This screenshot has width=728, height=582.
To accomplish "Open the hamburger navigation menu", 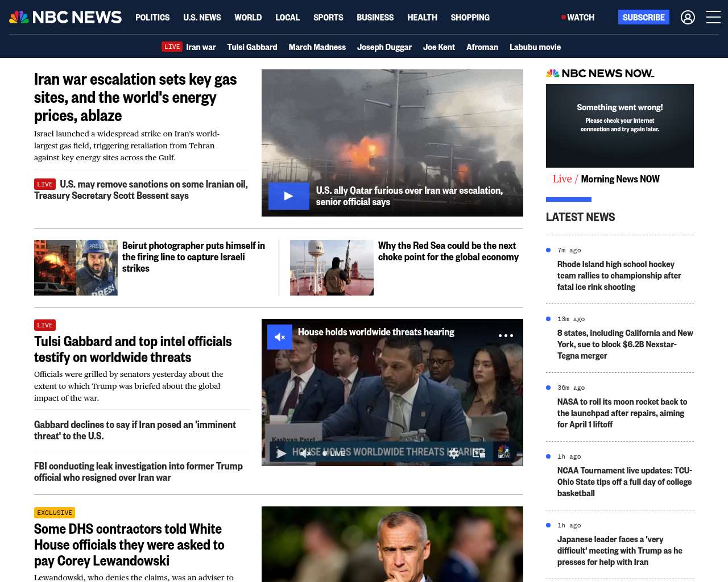I will (x=713, y=18).
